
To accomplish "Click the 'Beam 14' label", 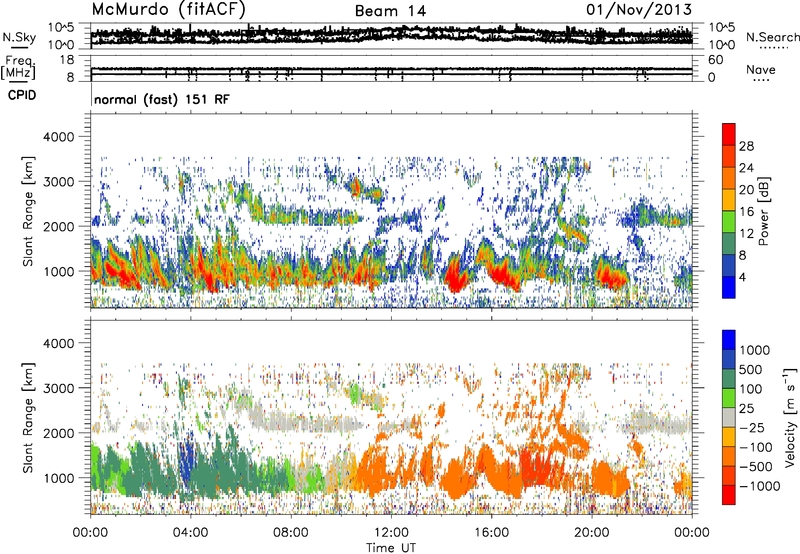I will click(390, 10).
